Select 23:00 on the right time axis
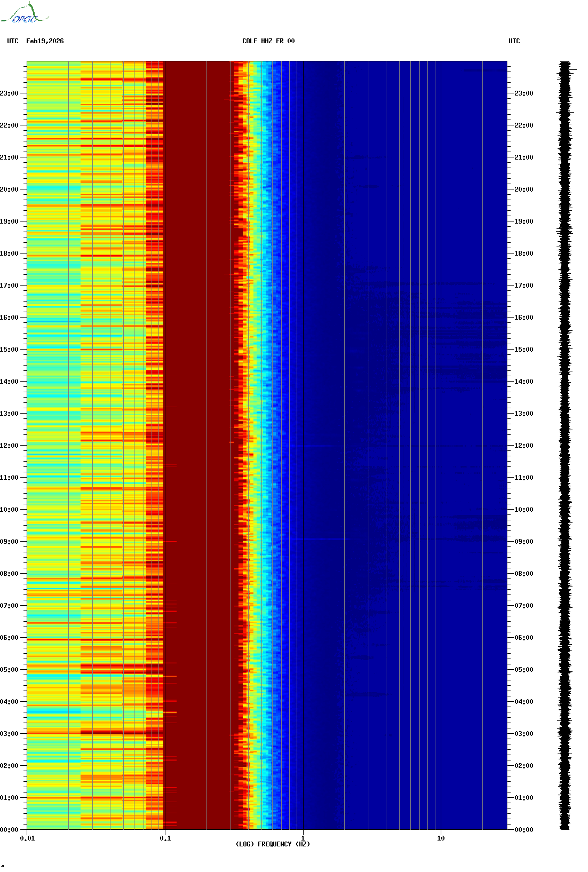The image size is (588, 872). click(524, 93)
